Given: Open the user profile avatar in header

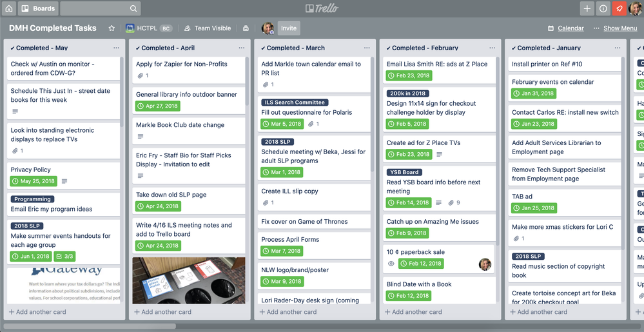Looking at the screenshot, I should pyautogui.click(x=636, y=8).
